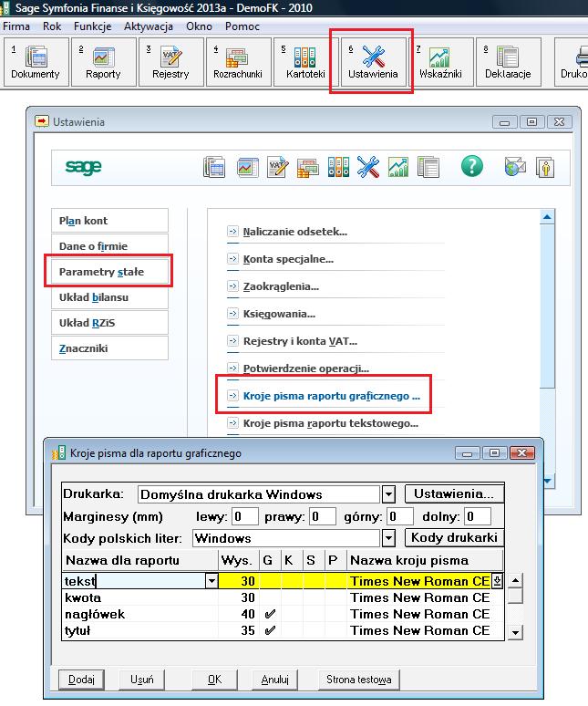Select Układ RZiS in the sidebar

(x=109, y=323)
